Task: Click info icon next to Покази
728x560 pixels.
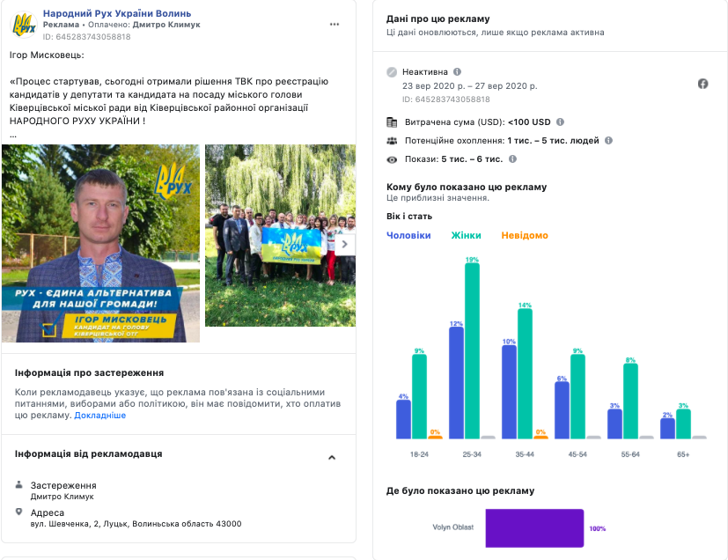Action: click(x=512, y=158)
